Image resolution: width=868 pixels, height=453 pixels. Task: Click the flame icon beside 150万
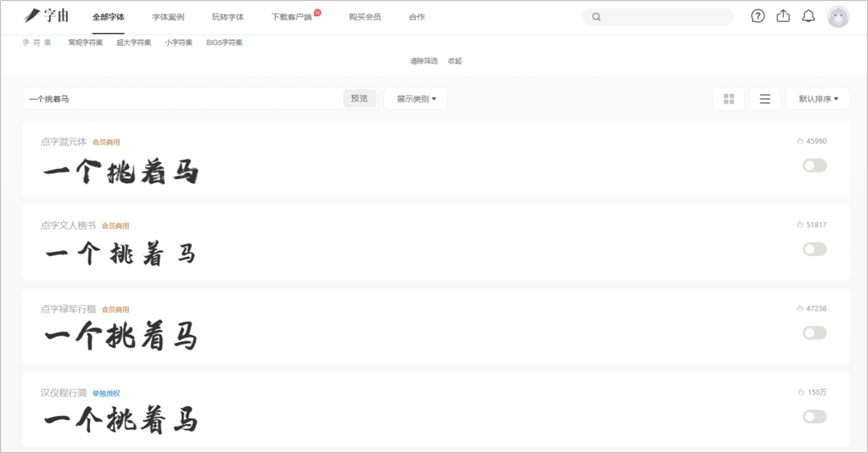(801, 392)
